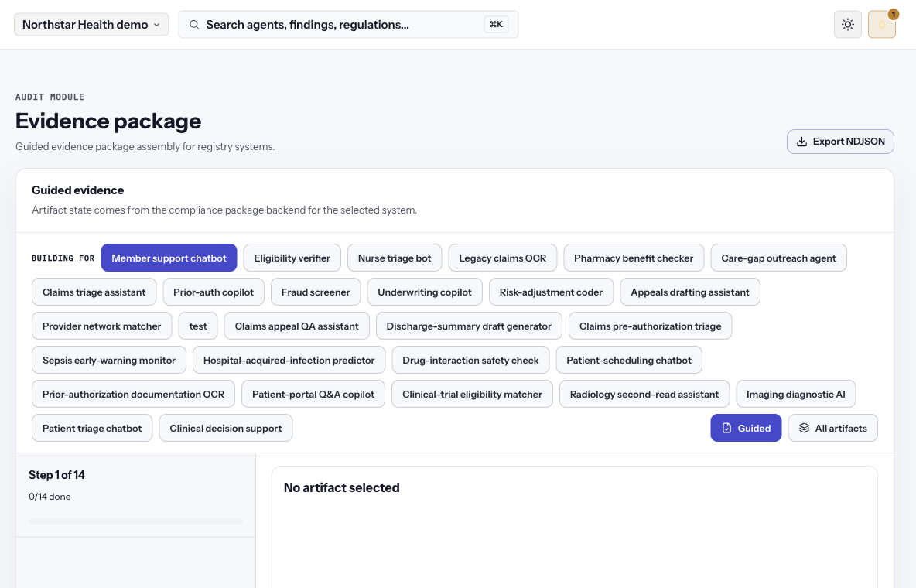Choose Sepsis early-warning monitor
The height and width of the screenshot is (588, 916).
(x=108, y=360)
